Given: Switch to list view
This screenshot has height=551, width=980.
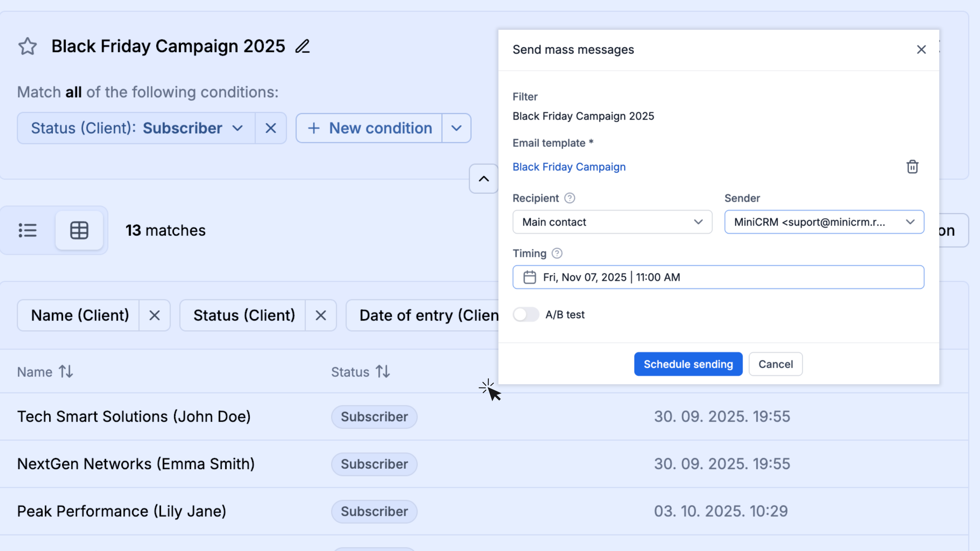Looking at the screenshot, I should point(28,230).
